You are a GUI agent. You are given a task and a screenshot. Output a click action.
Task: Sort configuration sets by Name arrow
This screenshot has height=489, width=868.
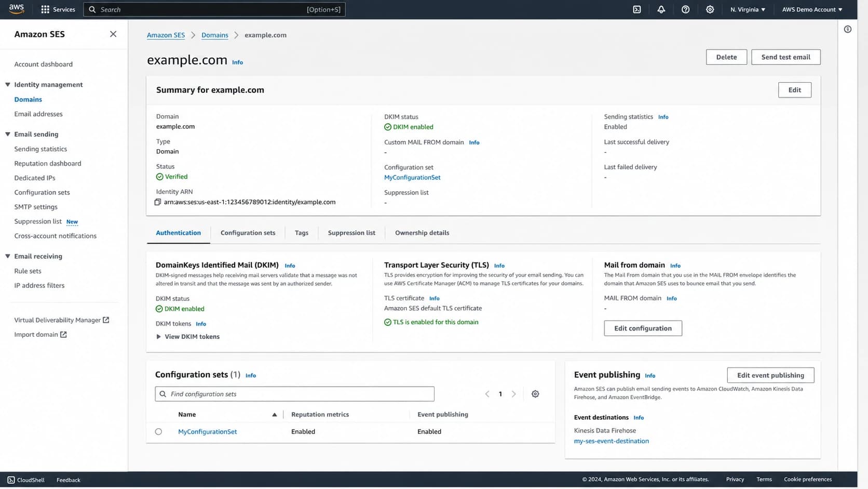[275, 415]
